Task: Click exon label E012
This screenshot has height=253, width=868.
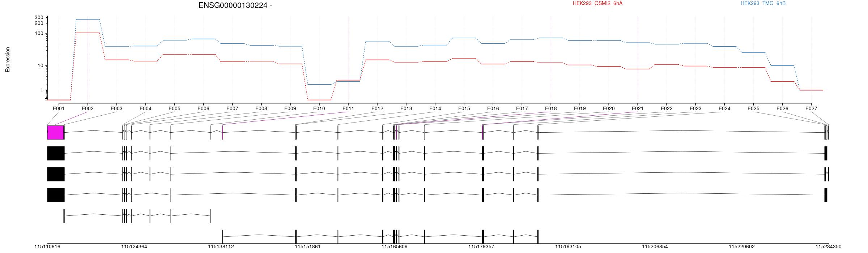Action: [x=377, y=108]
